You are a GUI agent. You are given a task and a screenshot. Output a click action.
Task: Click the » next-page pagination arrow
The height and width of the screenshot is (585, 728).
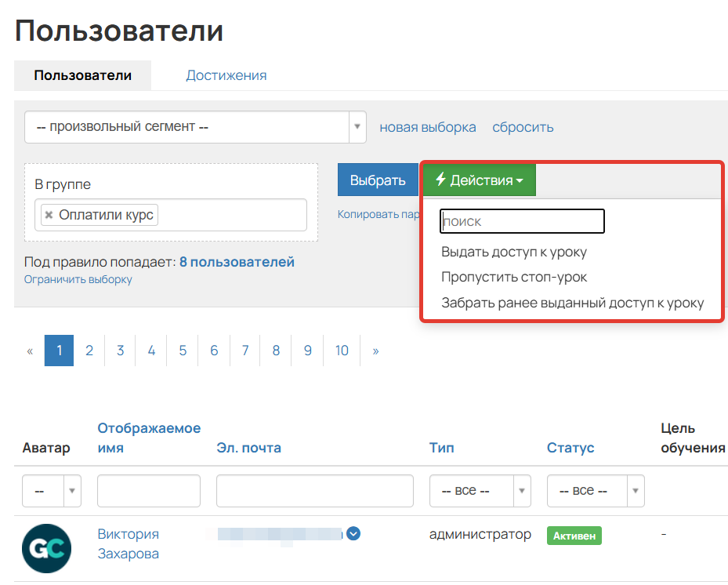coord(375,351)
